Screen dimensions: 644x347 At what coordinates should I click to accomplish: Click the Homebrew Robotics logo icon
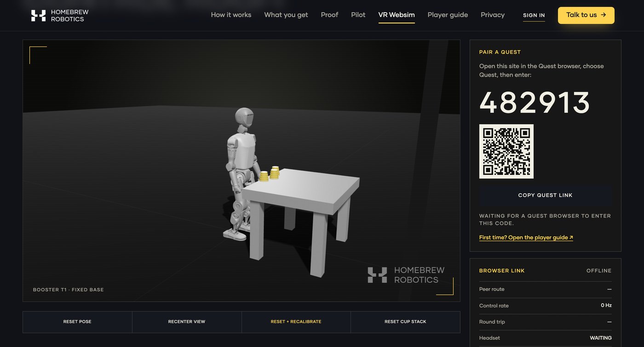click(x=38, y=16)
